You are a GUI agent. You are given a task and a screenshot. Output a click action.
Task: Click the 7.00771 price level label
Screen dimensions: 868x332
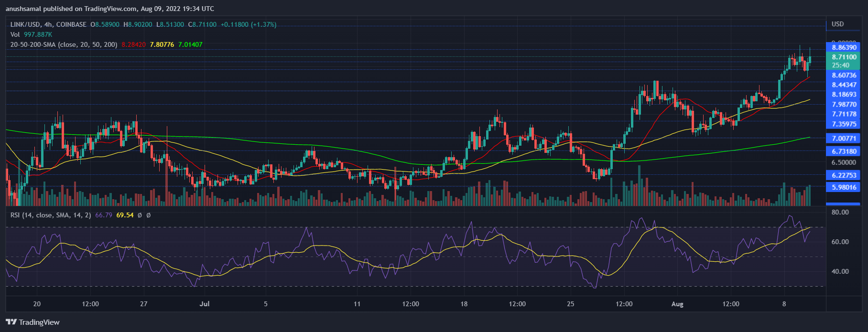[x=843, y=139]
